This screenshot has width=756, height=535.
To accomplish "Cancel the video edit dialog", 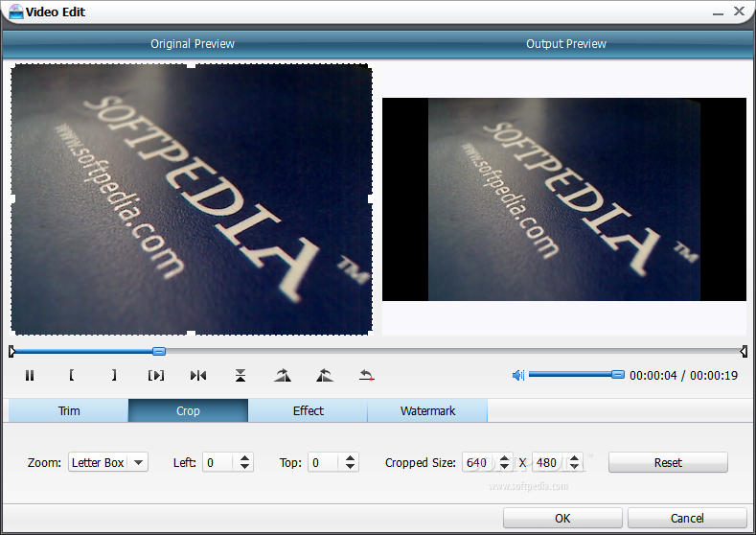I will (x=687, y=518).
